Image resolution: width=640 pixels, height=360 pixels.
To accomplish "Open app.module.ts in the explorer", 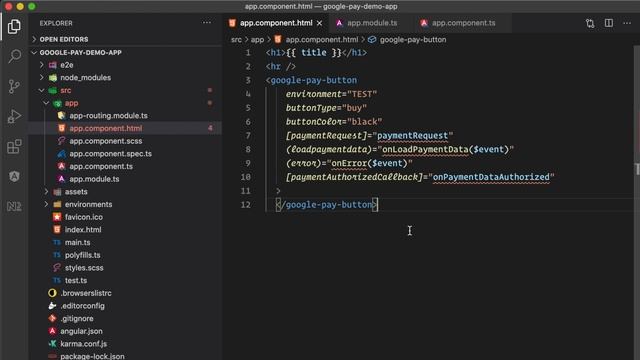I will tap(94, 179).
